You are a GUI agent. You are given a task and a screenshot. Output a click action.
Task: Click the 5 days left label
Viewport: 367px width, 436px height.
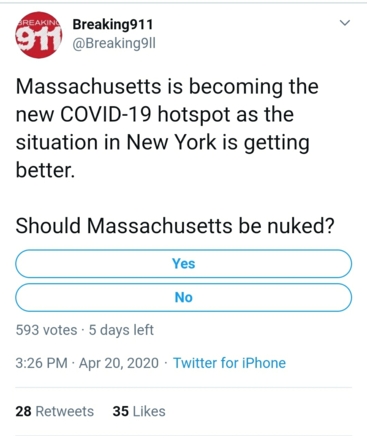121,330
